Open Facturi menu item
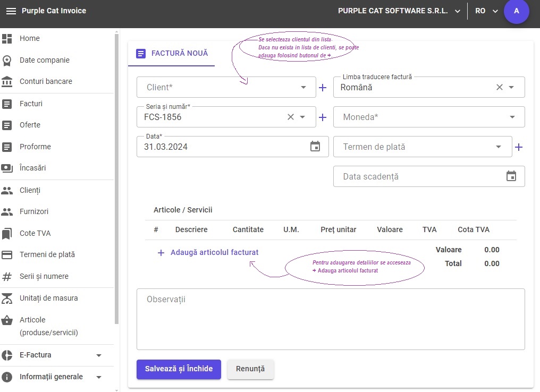Image resolution: width=540 pixels, height=392 pixels. pyautogui.click(x=31, y=104)
